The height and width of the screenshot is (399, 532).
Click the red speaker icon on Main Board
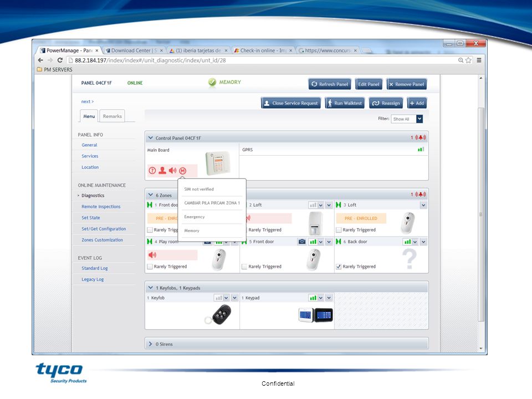coord(172,171)
